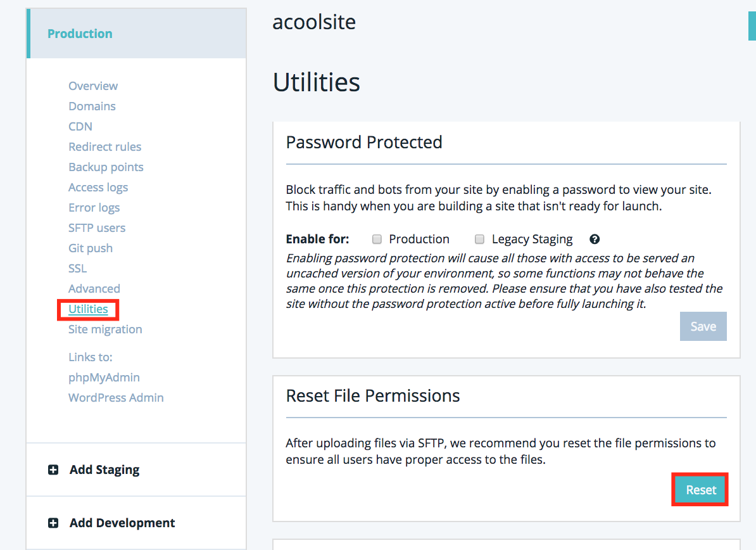Navigate to Backup points
The width and height of the screenshot is (756, 550).
pos(106,167)
